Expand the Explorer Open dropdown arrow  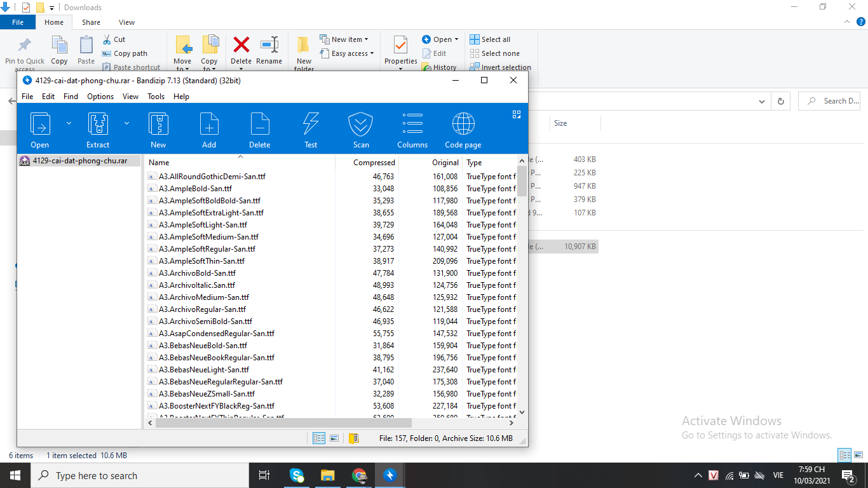pos(456,39)
